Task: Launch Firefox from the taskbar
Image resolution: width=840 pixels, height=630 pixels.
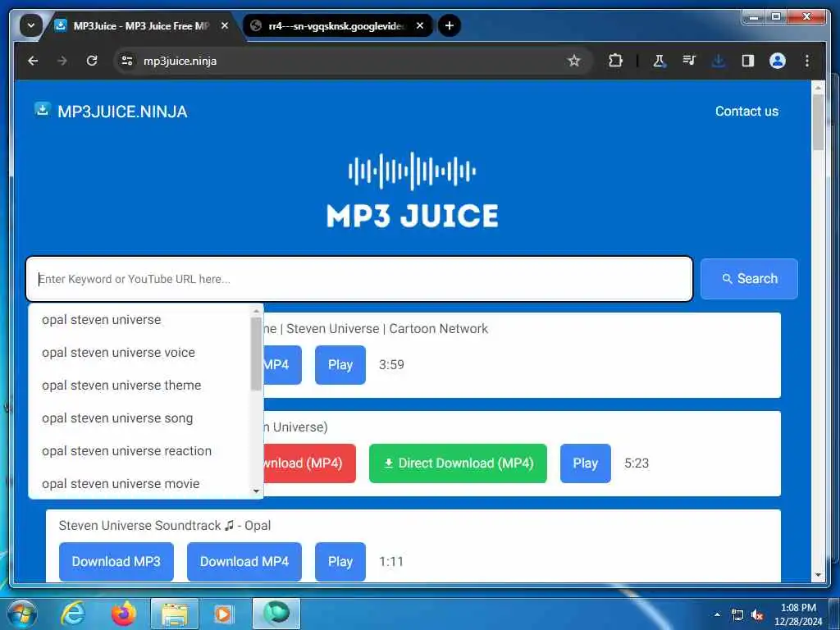Action: [x=124, y=614]
